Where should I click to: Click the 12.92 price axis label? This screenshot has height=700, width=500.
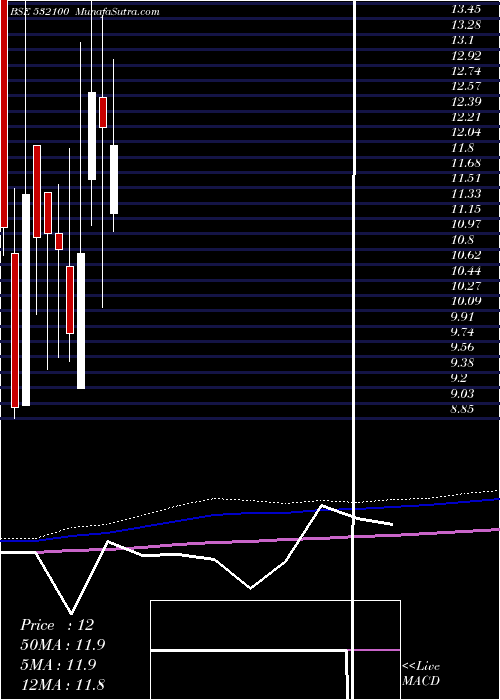(467, 56)
